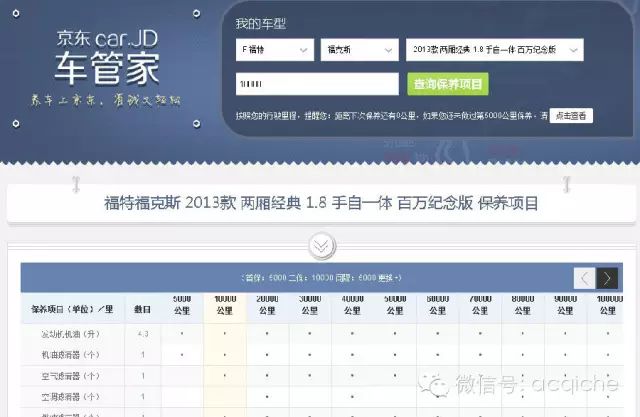
Task: Click the 保养项目（单位）/里 header cell
Action: (x=72, y=309)
